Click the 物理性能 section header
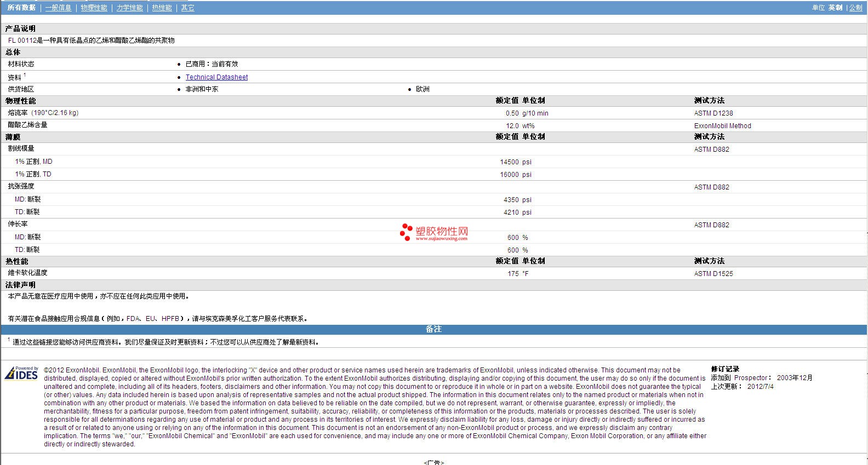868x465 pixels. point(20,101)
